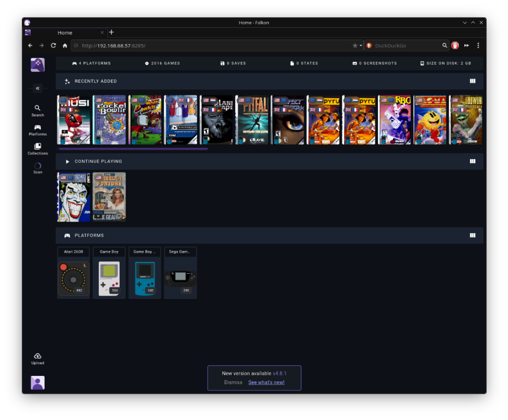Open the Wheel of Fortune game cover
Screen dimensions: 508x420
pyautogui.click(x=109, y=197)
